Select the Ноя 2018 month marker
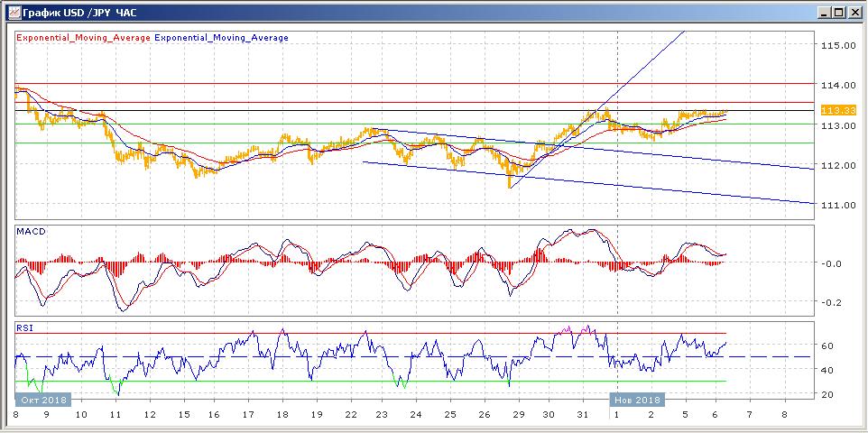 click(638, 400)
